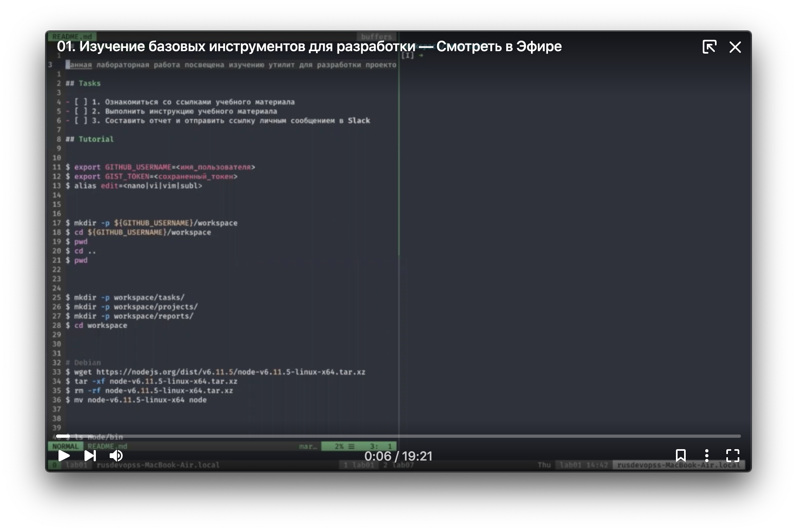
Task: Switch to tmux window '1 lab01'
Action: (x=359, y=465)
